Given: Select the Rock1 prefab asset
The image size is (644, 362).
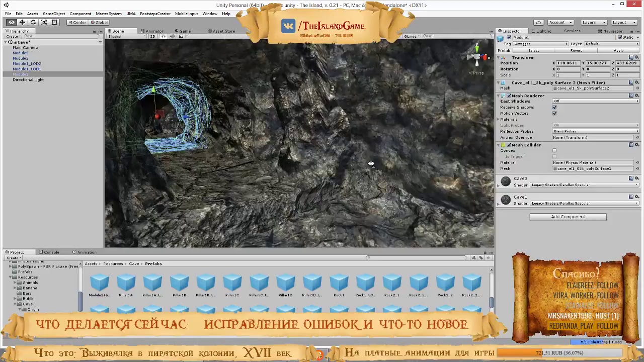Looking at the screenshot, I should coord(339,286).
